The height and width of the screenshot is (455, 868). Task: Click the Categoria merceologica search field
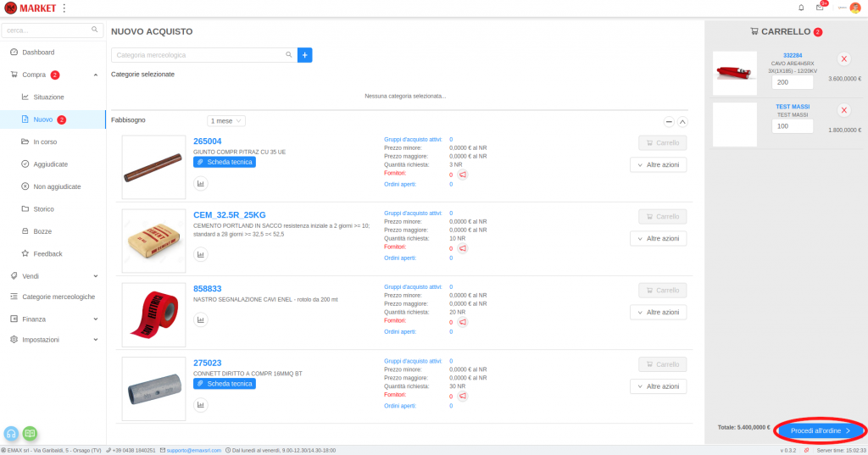coord(198,55)
